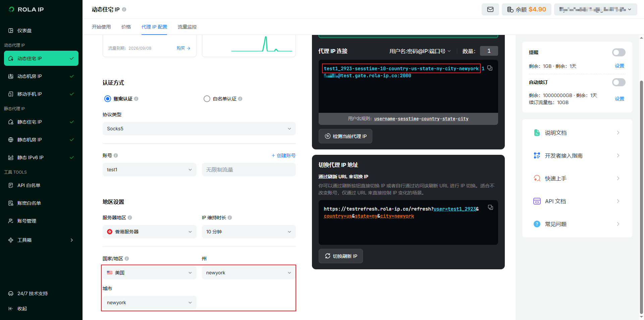Screen dimensions: 644x320
Task: Click the mail envelope icon in header
Action: coord(490,9)
